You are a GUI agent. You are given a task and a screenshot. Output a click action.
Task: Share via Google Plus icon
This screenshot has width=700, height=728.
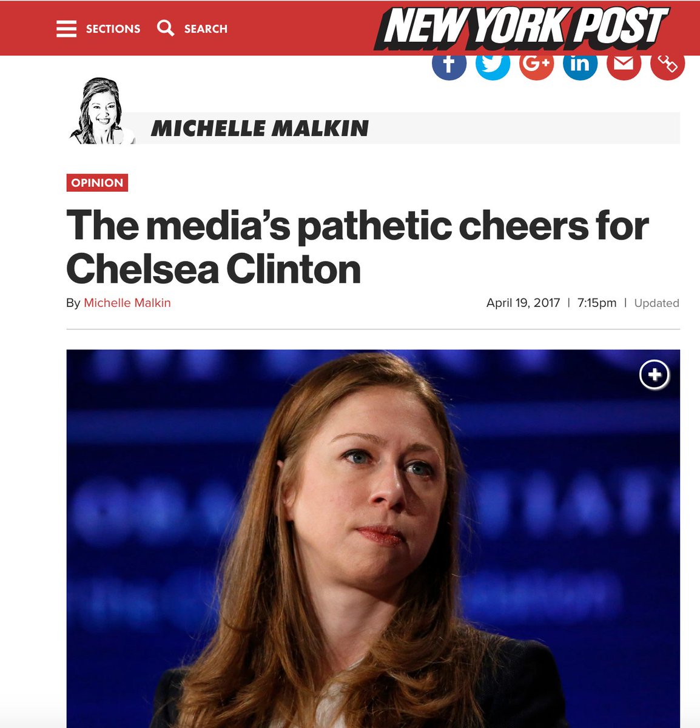click(536, 64)
